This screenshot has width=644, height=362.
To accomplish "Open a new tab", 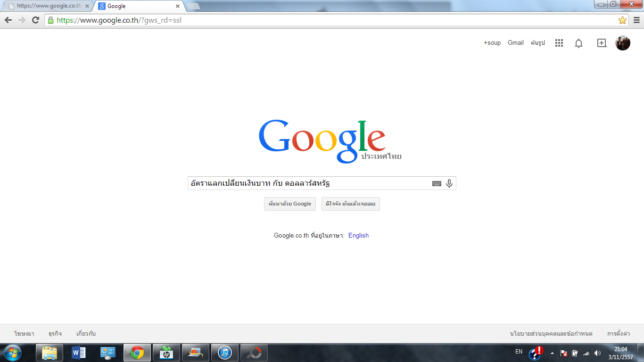I will click(193, 6).
